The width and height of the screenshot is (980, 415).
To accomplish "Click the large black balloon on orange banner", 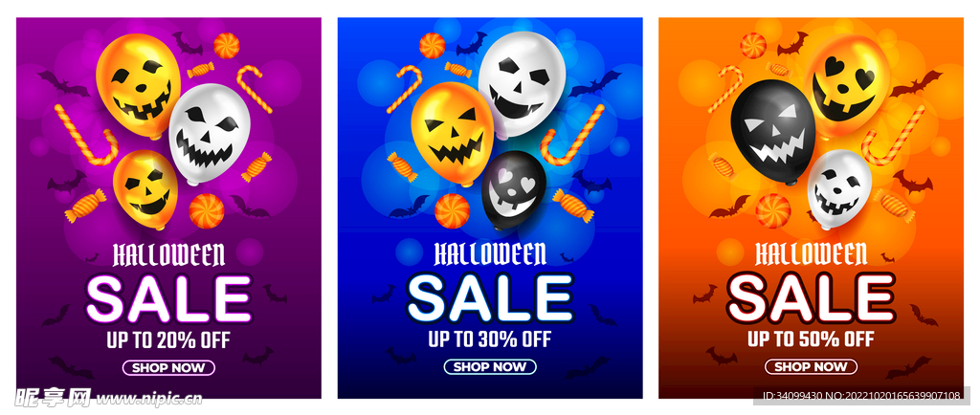I will point(772,132).
